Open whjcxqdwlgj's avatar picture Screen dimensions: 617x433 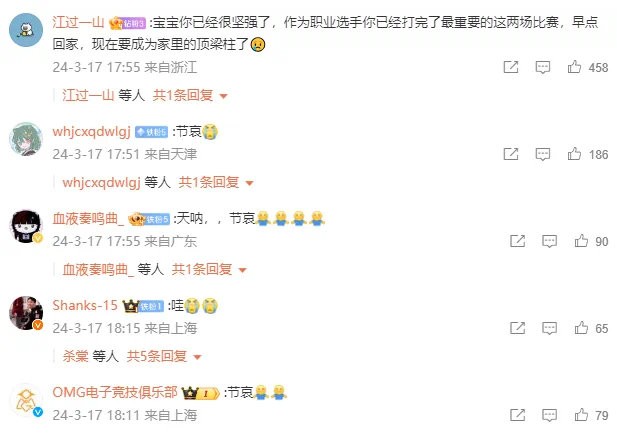click(x=26, y=139)
